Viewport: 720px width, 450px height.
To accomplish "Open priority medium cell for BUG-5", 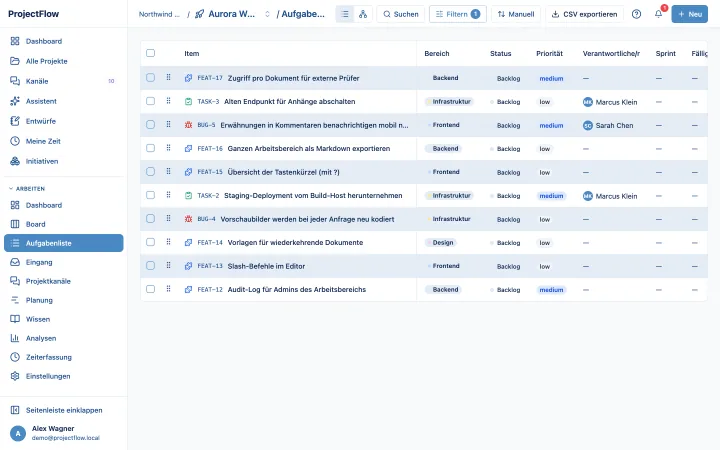I will coord(551,125).
